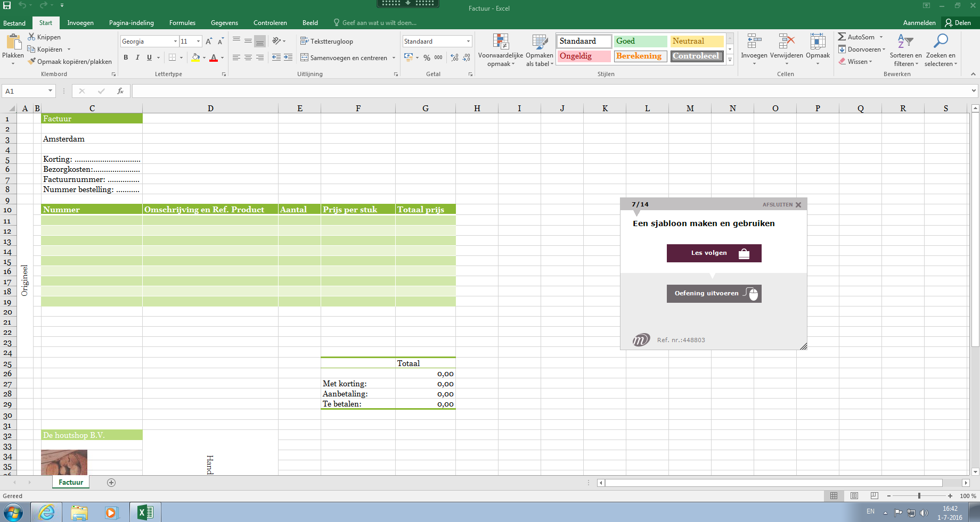Click Afsluiten to close the lesson panel

[782, 204]
